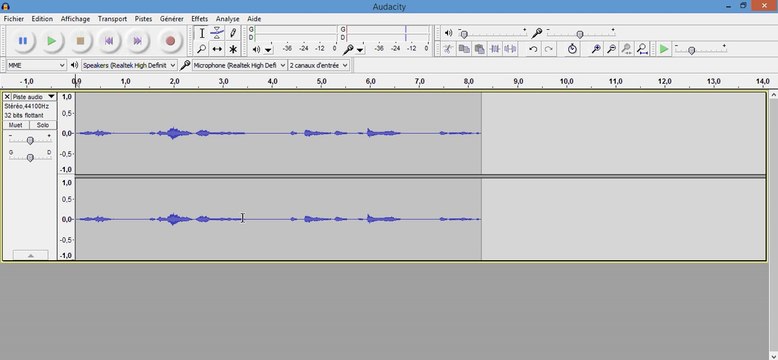The width and height of the screenshot is (778, 360).
Task: Redo with the forward arrow icon
Action: (x=548, y=49)
